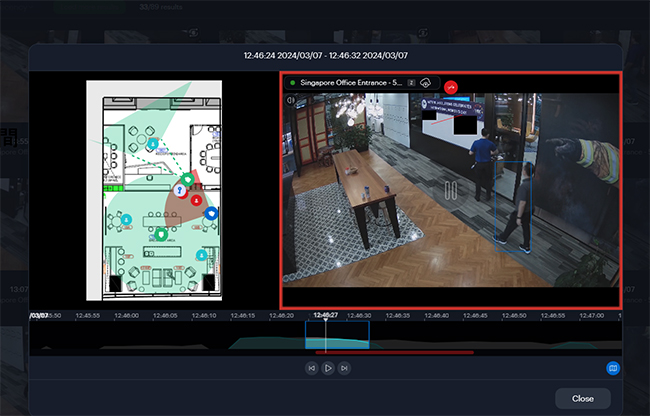Select the dark blue shield marker on map
This screenshot has width=650, height=416.
point(210,213)
